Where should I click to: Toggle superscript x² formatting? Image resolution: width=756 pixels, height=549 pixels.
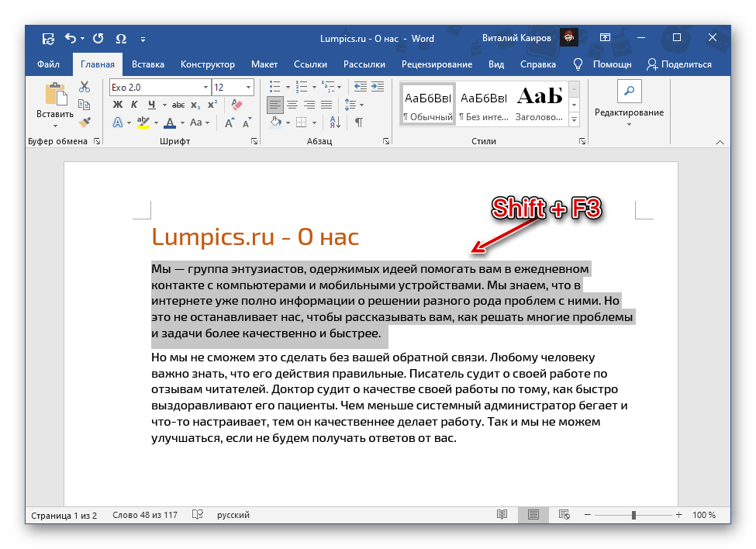pyautogui.click(x=212, y=105)
